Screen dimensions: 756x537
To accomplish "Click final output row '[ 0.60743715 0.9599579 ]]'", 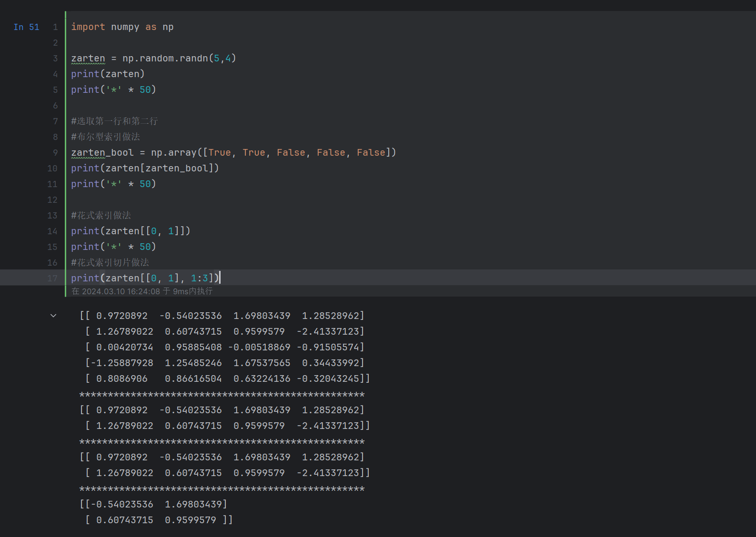I will [x=159, y=520].
